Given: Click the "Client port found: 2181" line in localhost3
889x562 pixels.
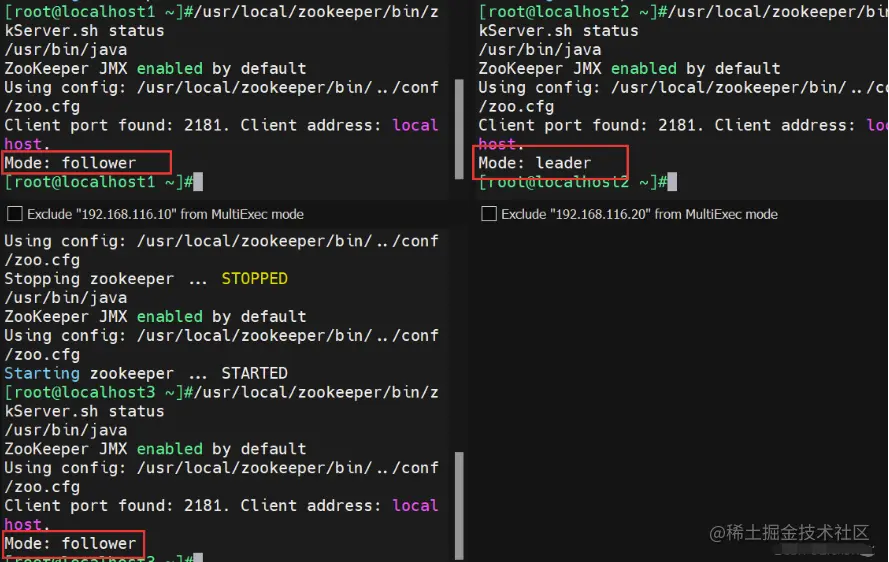Looking at the screenshot, I should pos(222,506).
